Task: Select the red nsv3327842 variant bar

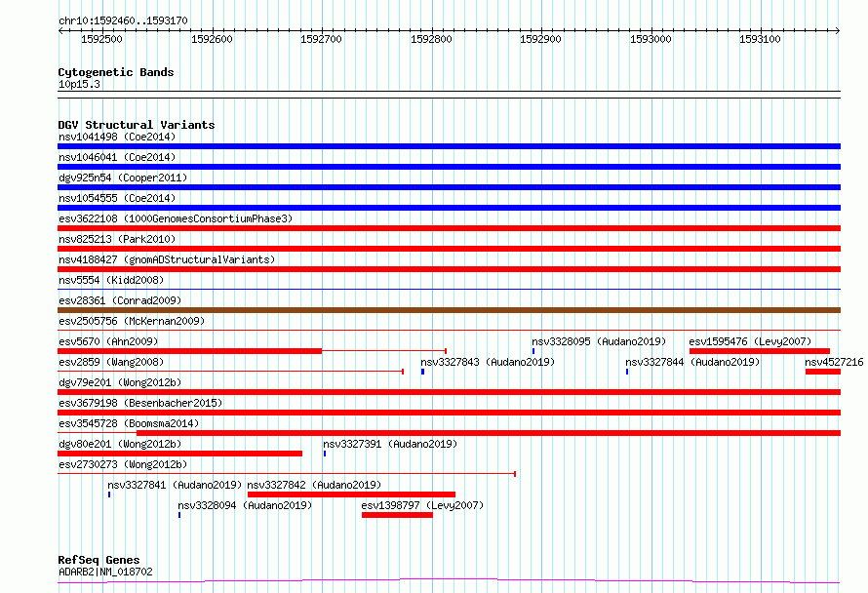Action: [x=351, y=494]
